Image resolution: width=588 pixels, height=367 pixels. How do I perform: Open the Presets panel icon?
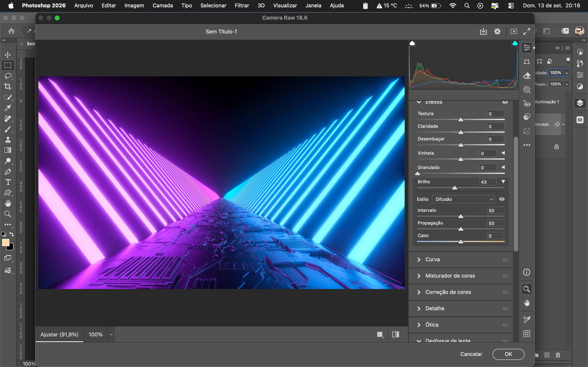coord(527,117)
